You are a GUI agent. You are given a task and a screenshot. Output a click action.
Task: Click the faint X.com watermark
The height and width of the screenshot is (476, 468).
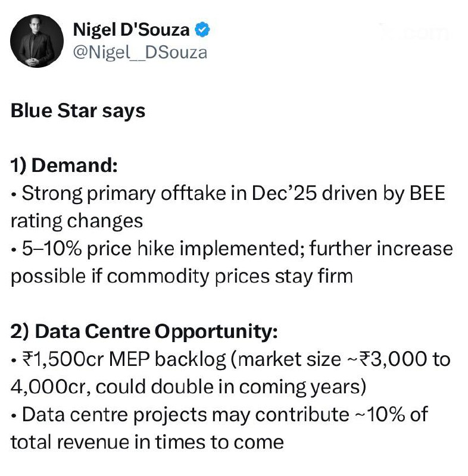[x=417, y=33]
